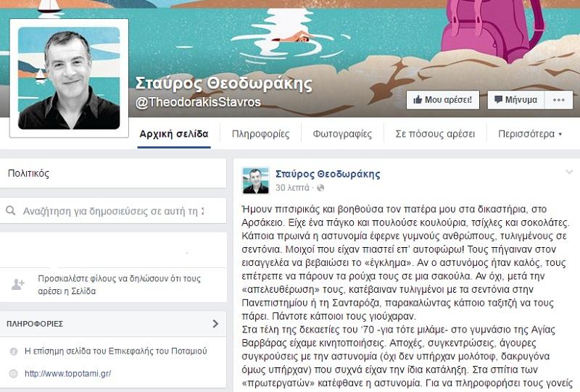Screen dimensions: 580x392
Task: Open the three-dots more options button
Action: tap(558, 100)
